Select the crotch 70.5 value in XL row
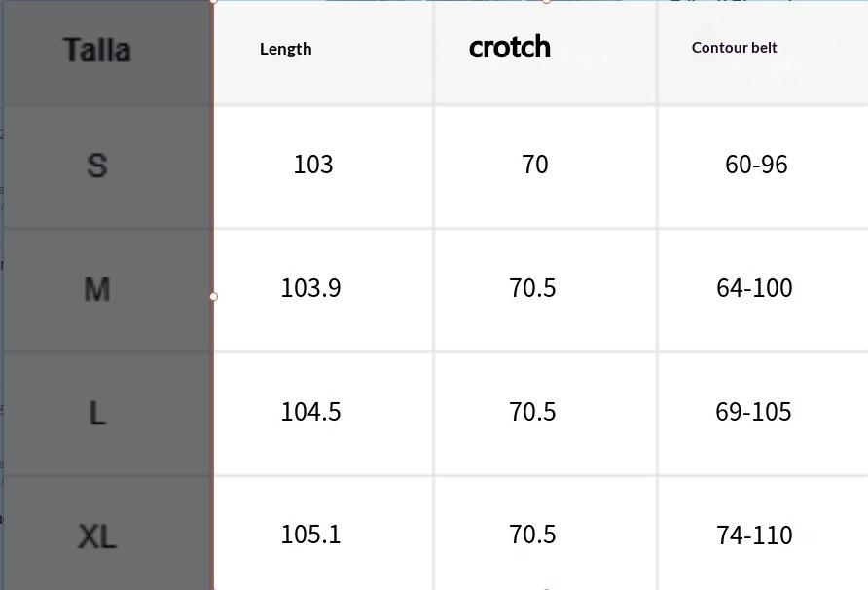Viewport: 868px width, 590px height. point(532,535)
